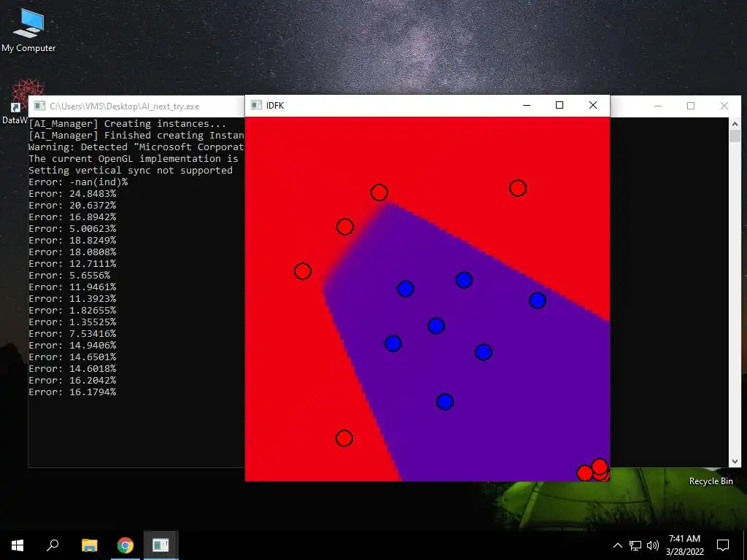Screen dimensions: 747x560
Task: Close the AI_next_try.exe console window
Action: pyautogui.click(x=724, y=106)
